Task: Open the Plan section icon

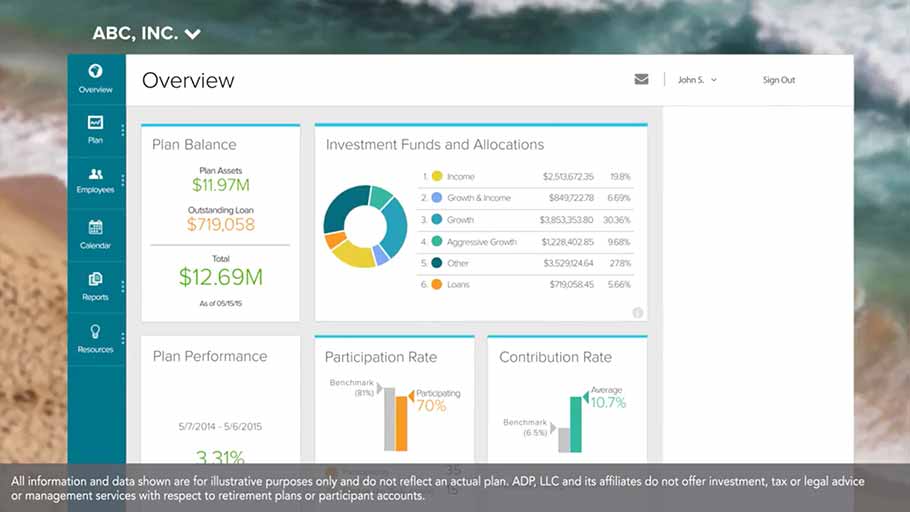Action: point(96,123)
